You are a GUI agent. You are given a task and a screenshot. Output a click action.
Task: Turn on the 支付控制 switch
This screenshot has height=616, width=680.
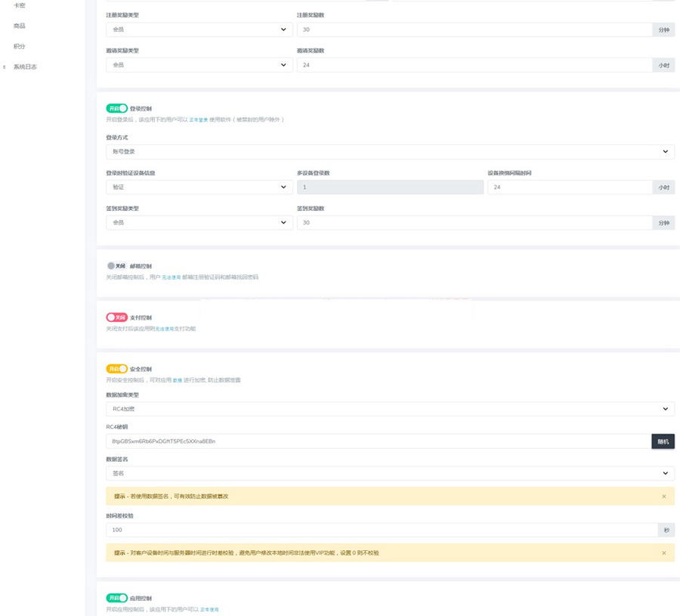(x=116, y=317)
